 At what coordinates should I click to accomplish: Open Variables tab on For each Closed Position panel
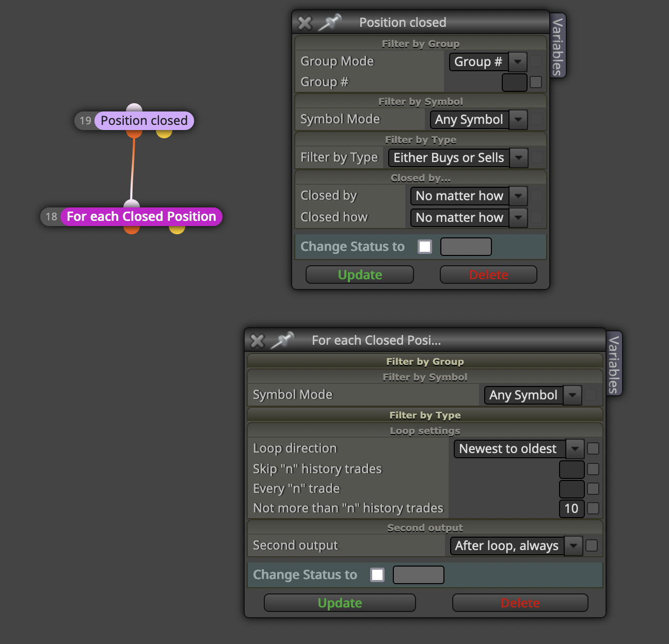(x=613, y=364)
